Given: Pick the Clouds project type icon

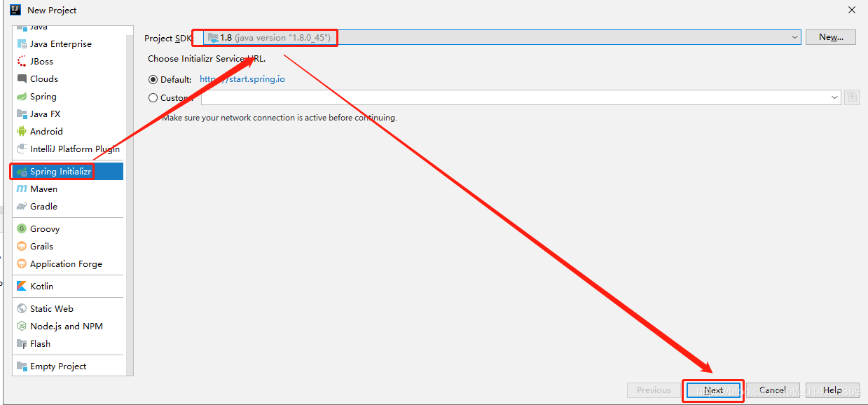Looking at the screenshot, I should 22,78.
